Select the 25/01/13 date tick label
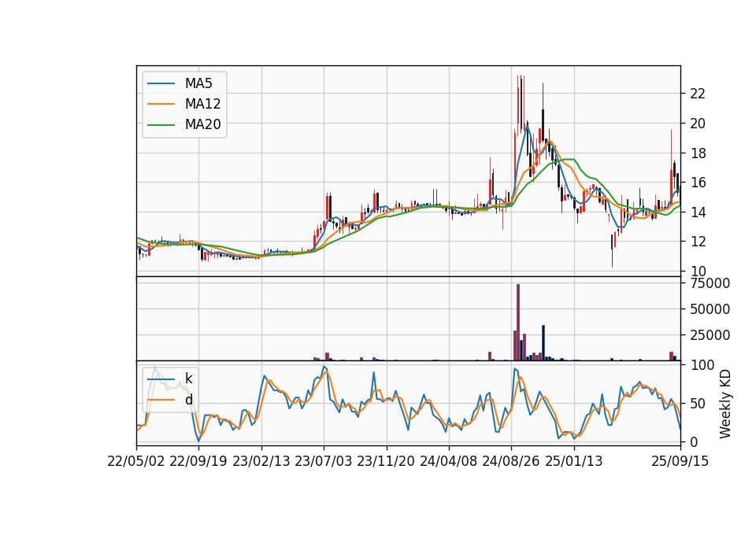This screenshot has width=756, height=543. [574, 461]
